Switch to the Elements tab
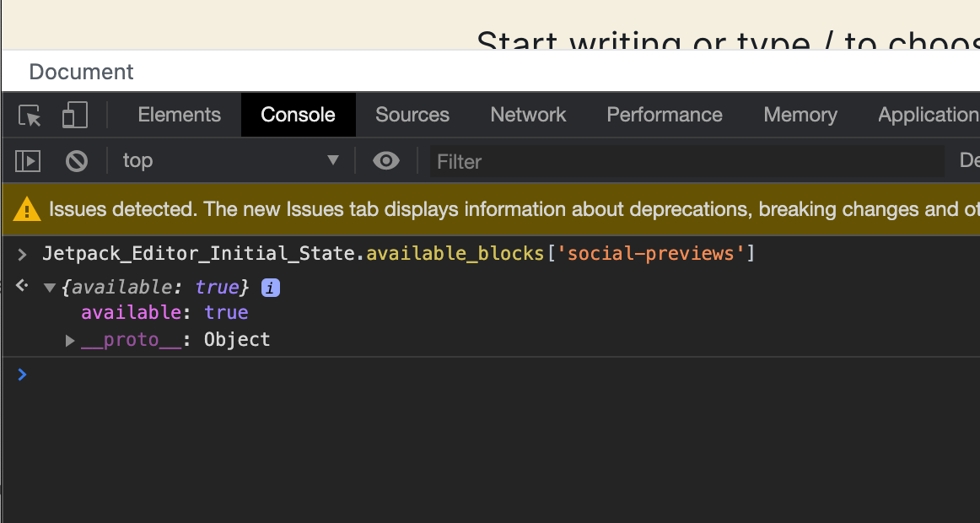Viewport: 980px width, 523px height. coord(179,115)
